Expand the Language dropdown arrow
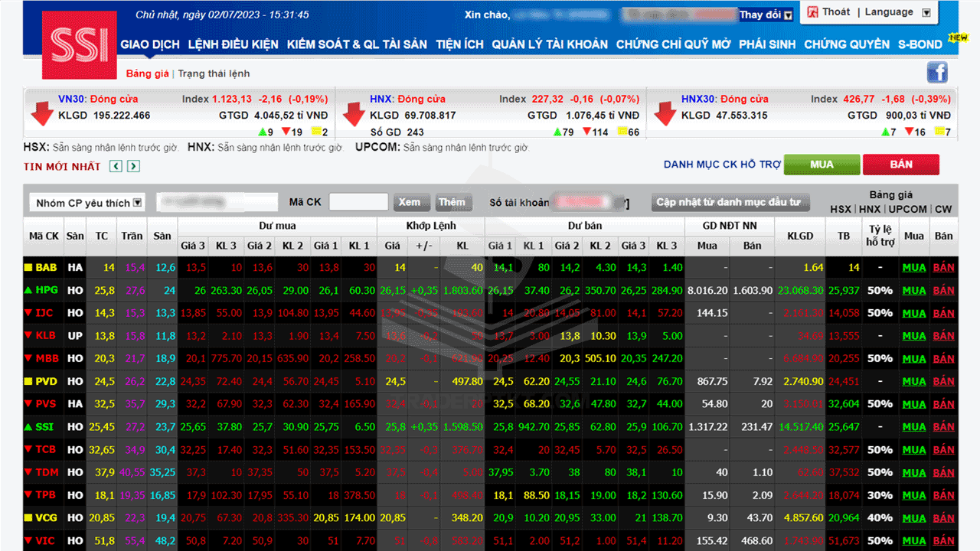The image size is (980, 551). click(x=926, y=13)
